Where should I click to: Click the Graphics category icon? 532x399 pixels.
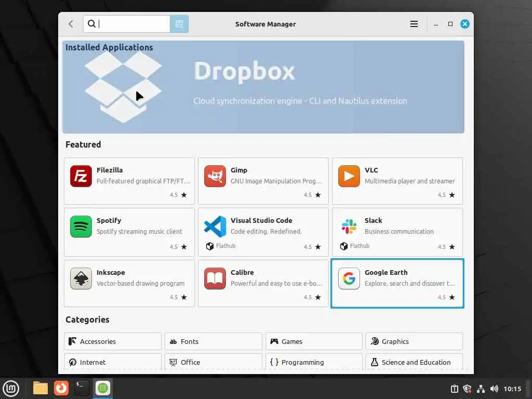pyautogui.click(x=375, y=341)
